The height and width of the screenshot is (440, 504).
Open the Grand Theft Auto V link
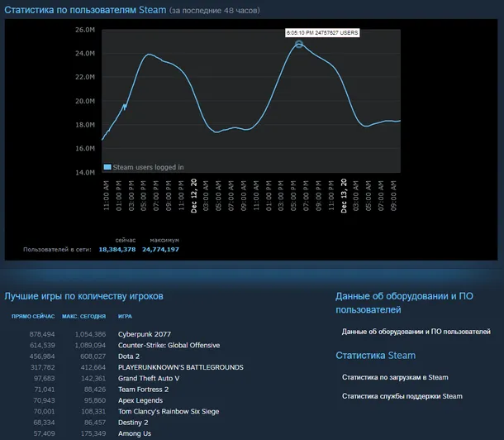pos(149,378)
